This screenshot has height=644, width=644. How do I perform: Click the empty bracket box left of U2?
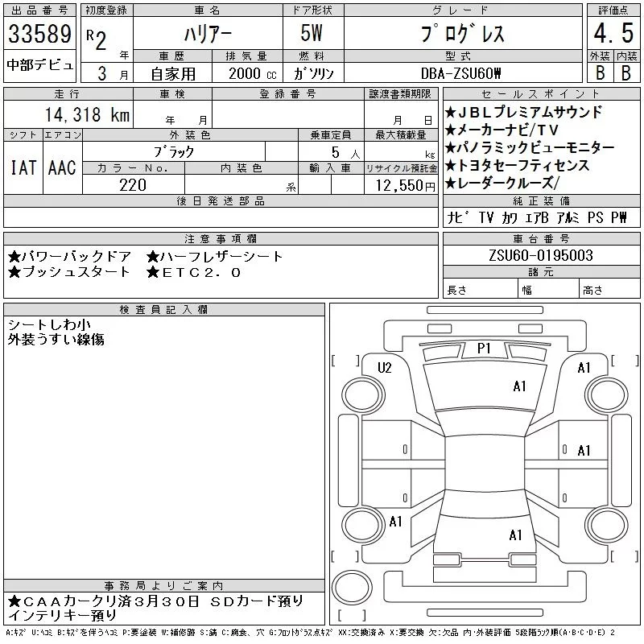click(345, 359)
